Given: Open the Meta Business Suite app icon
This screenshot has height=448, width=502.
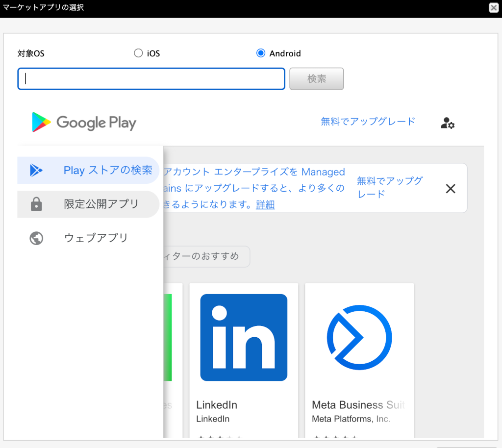Looking at the screenshot, I should pyautogui.click(x=359, y=337).
